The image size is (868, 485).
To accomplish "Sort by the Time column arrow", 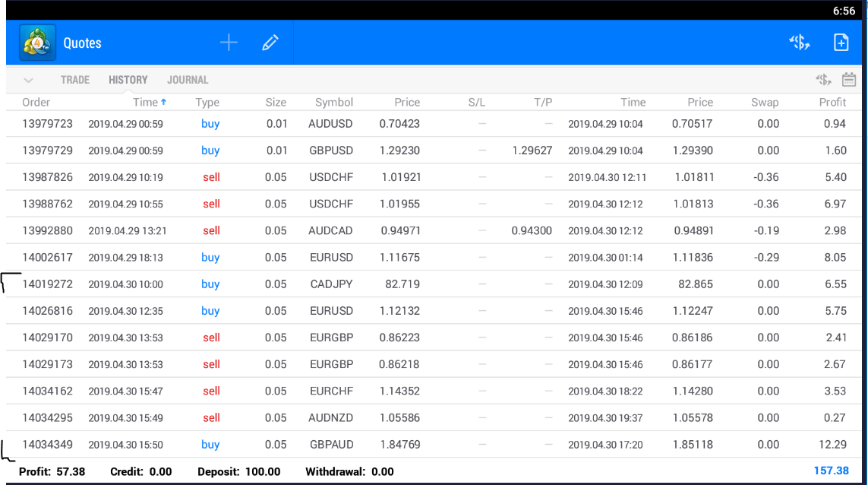I will (164, 102).
